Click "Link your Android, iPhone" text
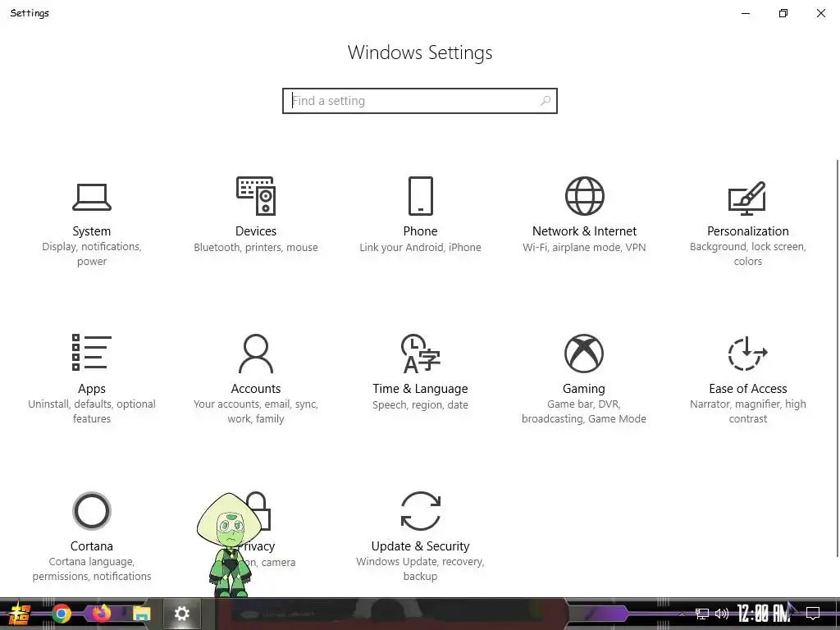840x630 pixels. pyautogui.click(x=421, y=248)
